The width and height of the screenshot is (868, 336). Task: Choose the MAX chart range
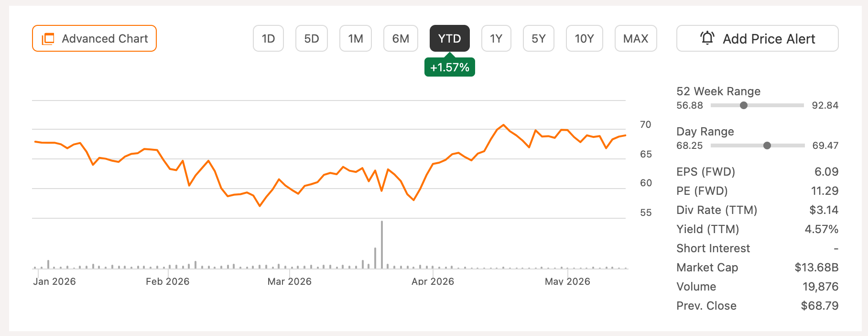point(636,38)
